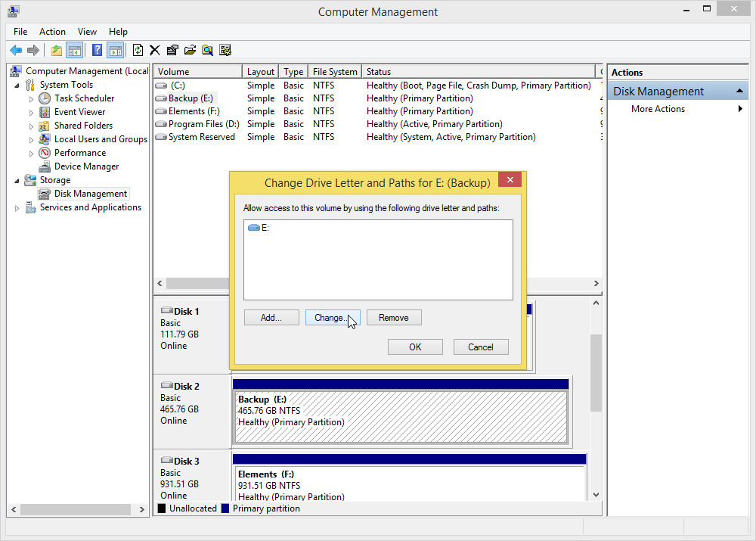Open the More Actions submenu arrow

(740, 109)
